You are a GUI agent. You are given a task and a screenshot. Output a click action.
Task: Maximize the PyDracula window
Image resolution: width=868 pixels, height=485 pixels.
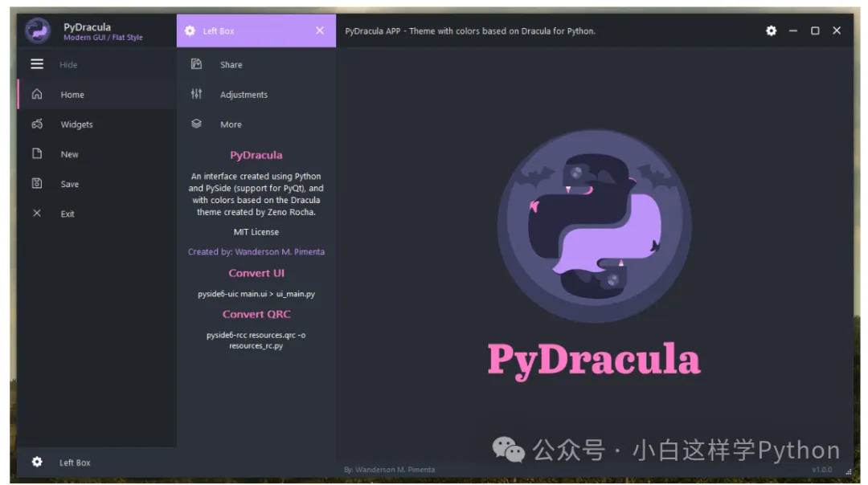(815, 31)
